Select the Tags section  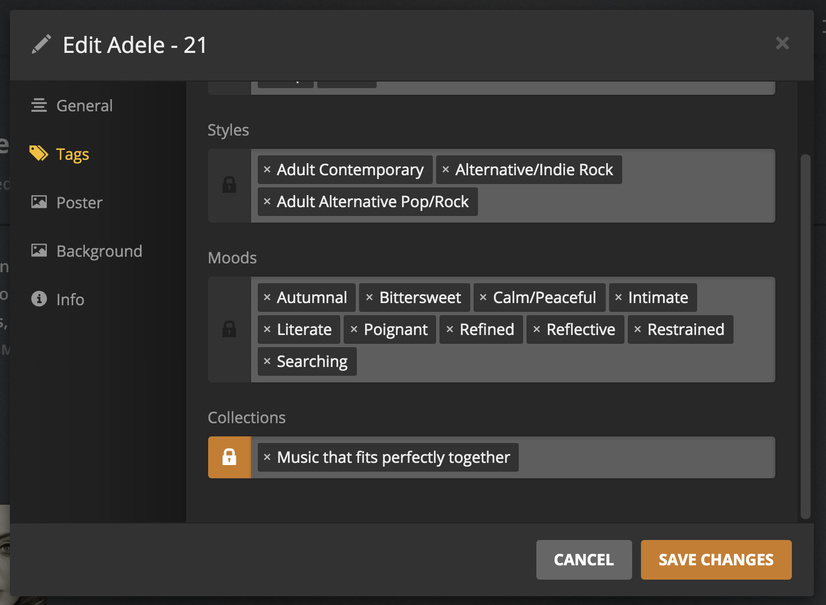72,154
